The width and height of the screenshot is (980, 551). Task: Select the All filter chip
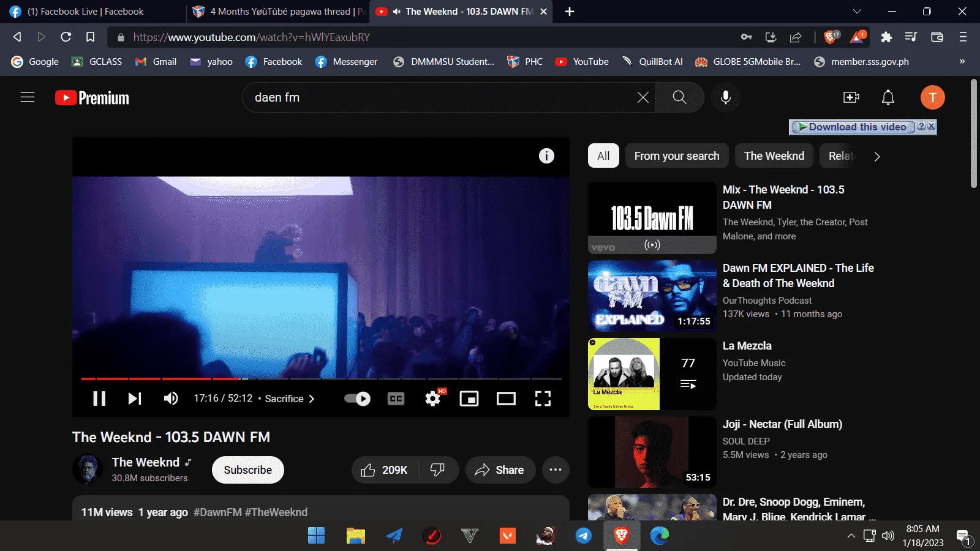pos(603,156)
